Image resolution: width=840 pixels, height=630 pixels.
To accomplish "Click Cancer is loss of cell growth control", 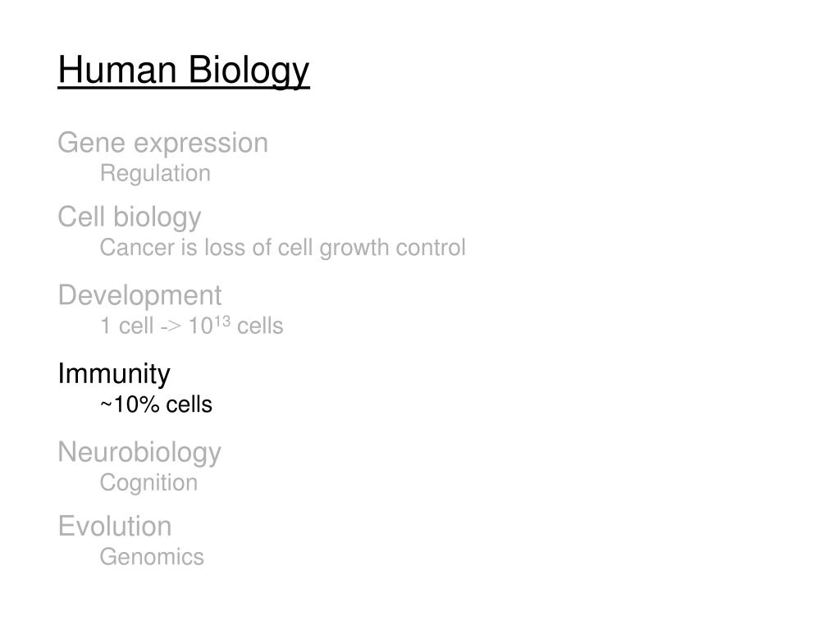I will (x=283, y=248).
